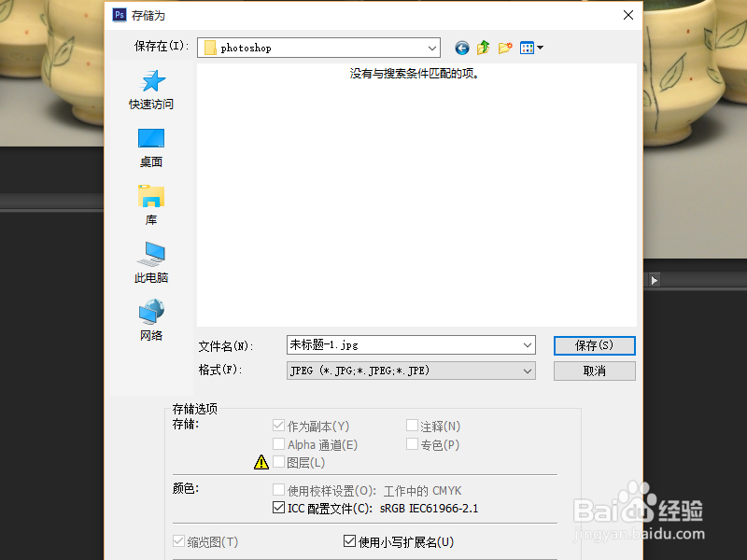Select 桌面 in the sidebar
Image resolution: width=747 pixels, height=560 pixels.
(x=150, y=147)
